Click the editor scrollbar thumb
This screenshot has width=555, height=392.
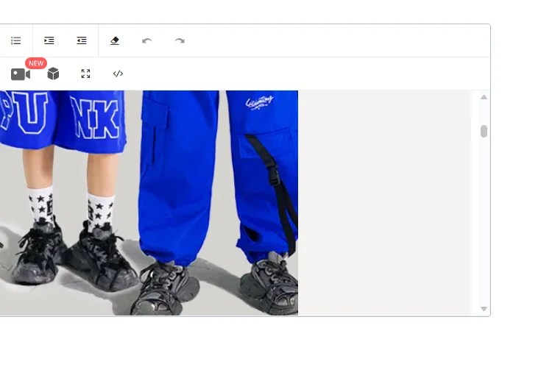point(484,131)
